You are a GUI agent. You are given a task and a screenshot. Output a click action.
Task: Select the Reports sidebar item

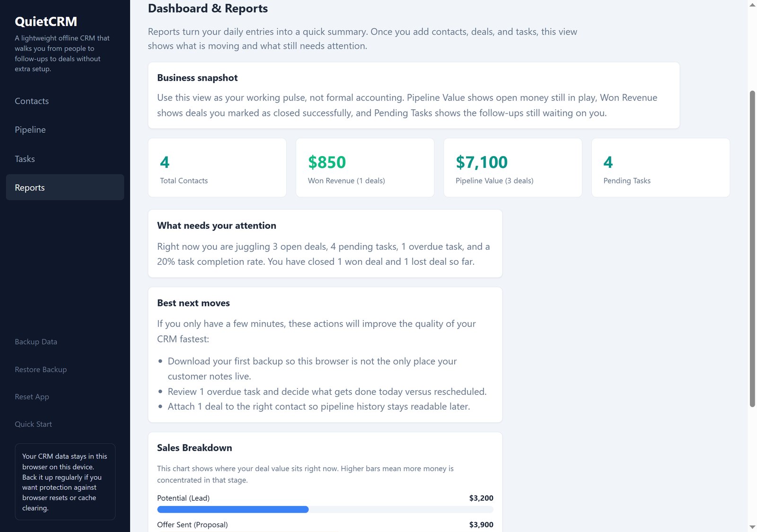tap(65, 188)
